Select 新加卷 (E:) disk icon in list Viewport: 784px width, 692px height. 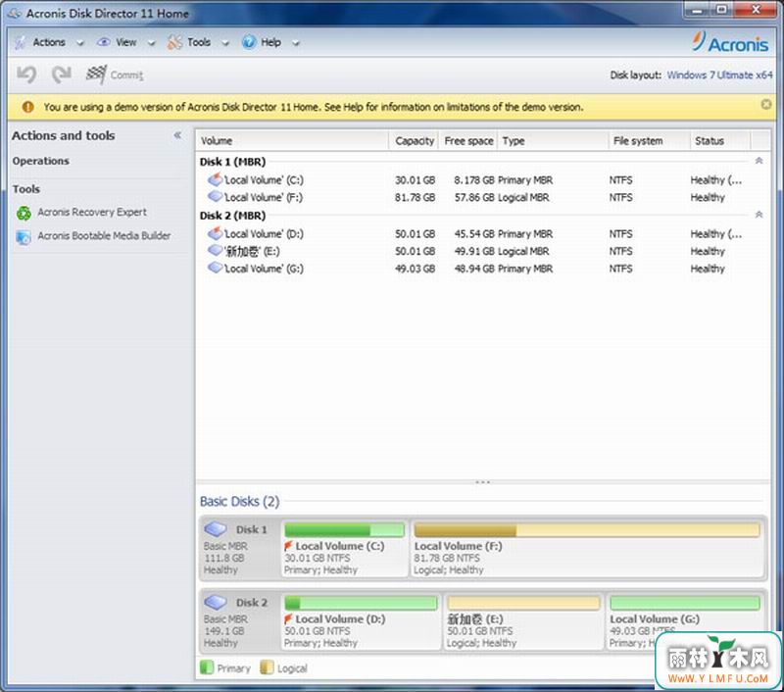[x=215, y=250]
